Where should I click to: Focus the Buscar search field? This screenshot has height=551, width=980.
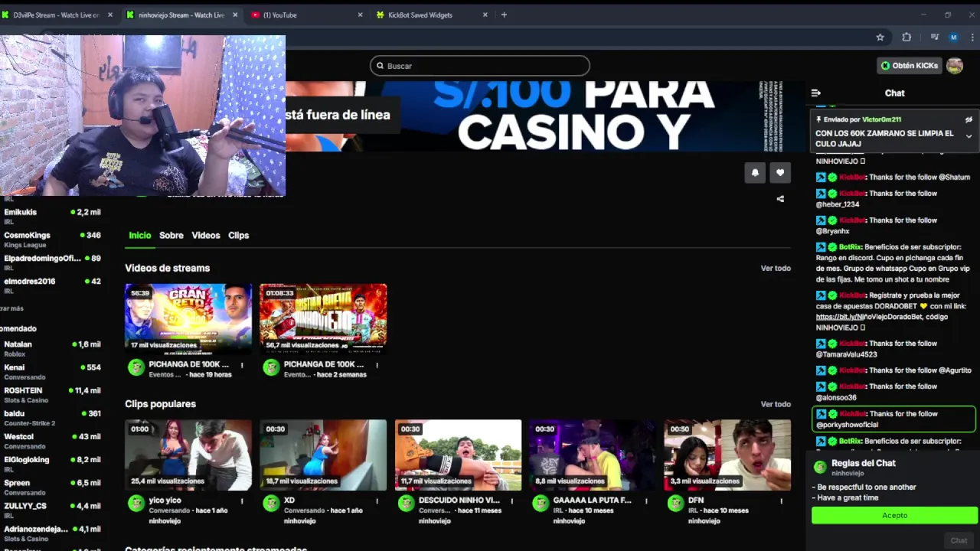tap(480, 66)
